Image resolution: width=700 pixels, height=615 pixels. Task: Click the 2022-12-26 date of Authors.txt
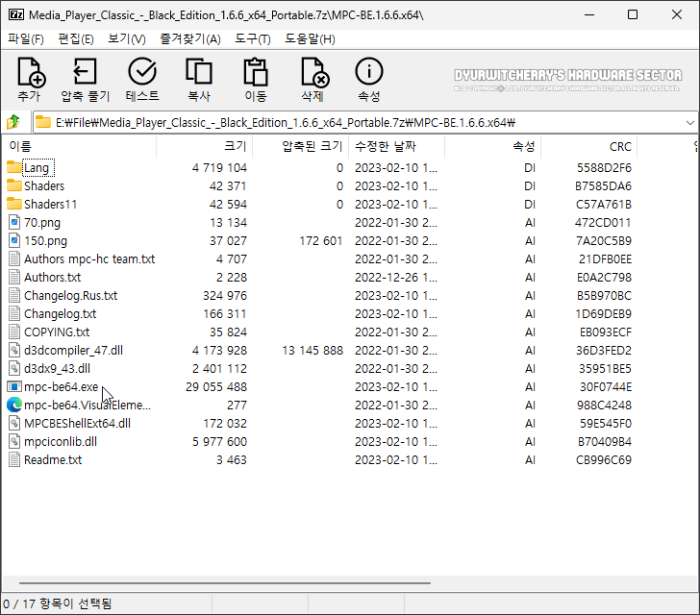396,277
